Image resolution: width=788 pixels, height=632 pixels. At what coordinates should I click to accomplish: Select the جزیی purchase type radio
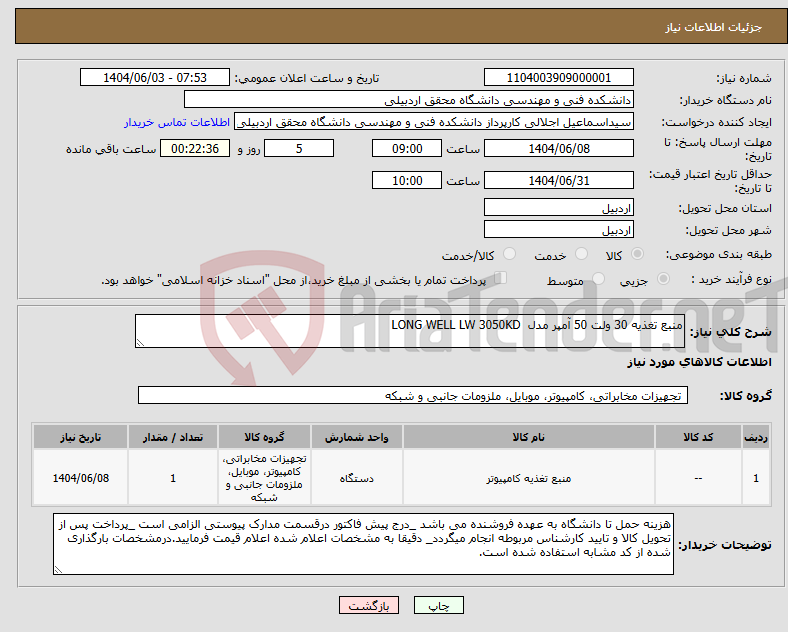[663, 278]
